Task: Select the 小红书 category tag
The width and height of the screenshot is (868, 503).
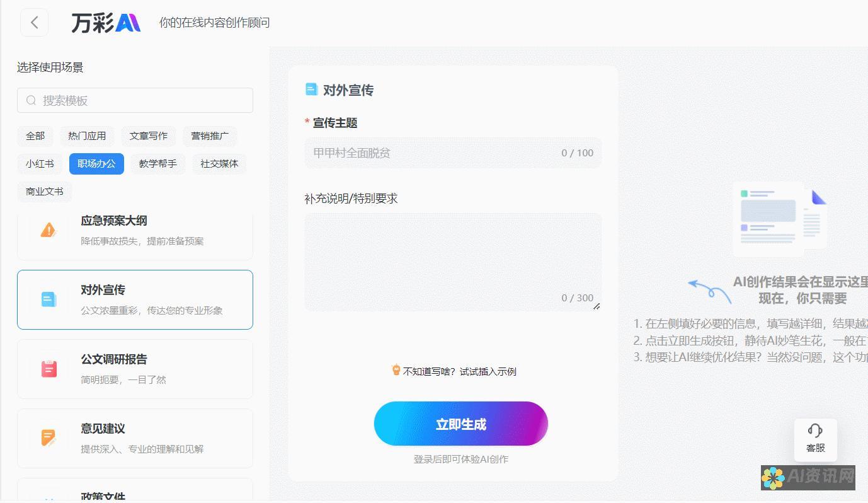Action: click(x=40, y=163)
